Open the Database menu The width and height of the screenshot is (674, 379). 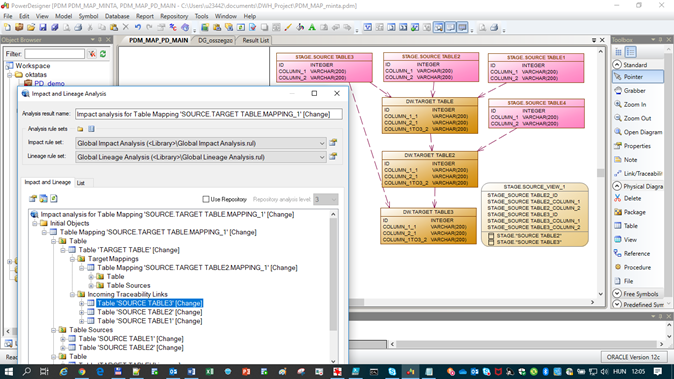tap(117, 16)
